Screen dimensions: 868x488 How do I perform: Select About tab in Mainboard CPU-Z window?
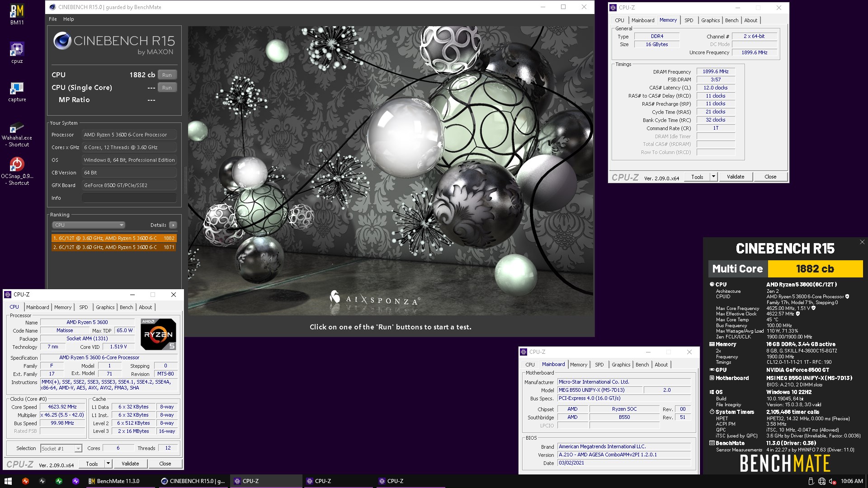coord(661,365)
